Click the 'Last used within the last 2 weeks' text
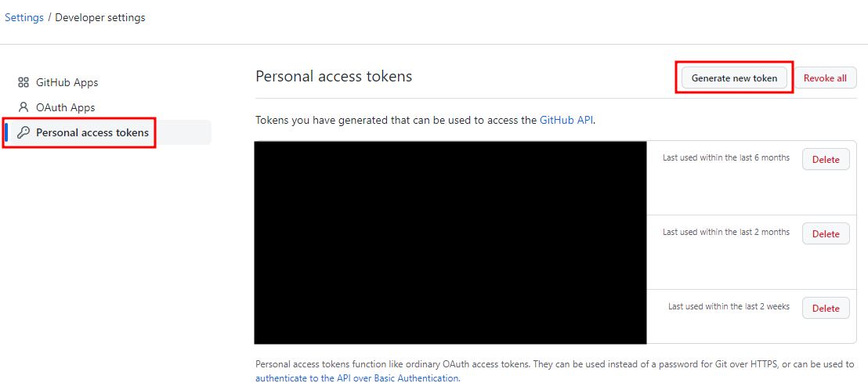 [729, 305]
